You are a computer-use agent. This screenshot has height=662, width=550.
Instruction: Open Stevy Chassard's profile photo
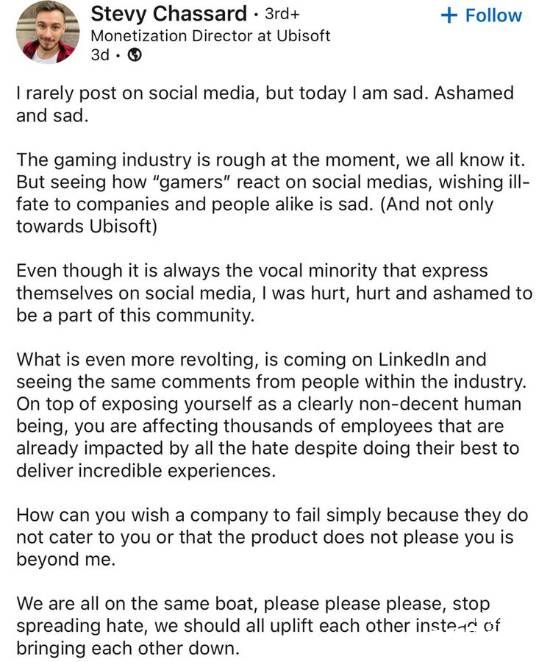click(x=48, y=33)
